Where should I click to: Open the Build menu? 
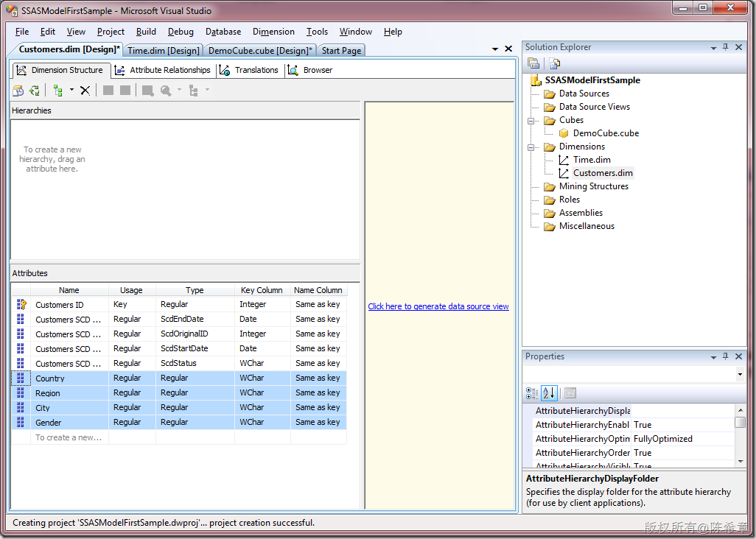pyautogui.click(x=146, y=32)
